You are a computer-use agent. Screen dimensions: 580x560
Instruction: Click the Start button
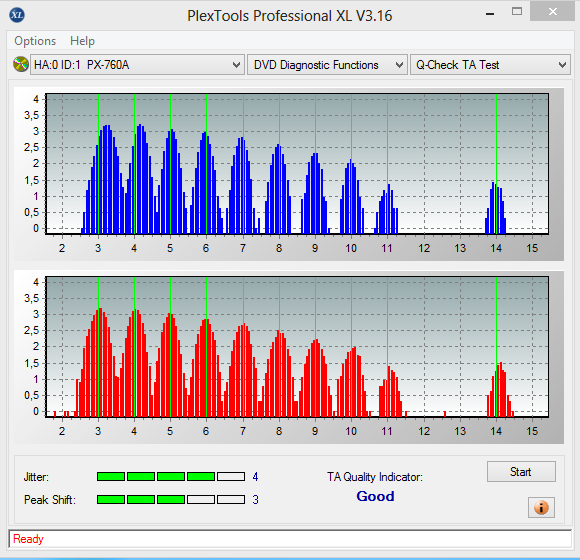(x=521, y=472)
